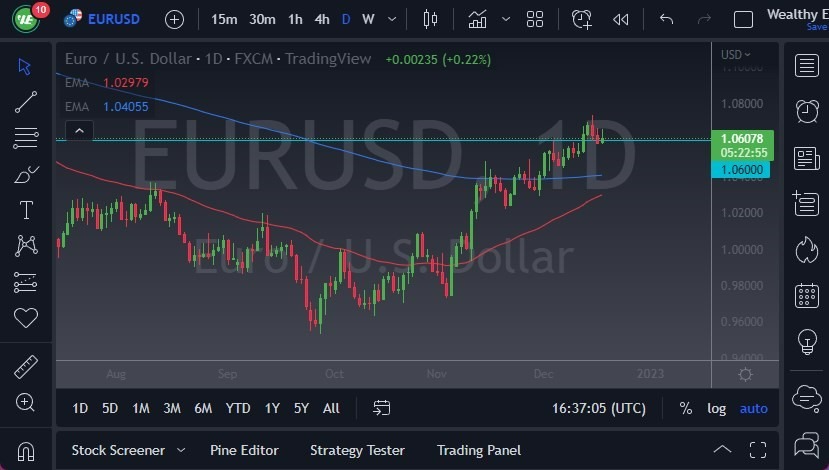
Task: Create a new alert from toolbar
Action: coord(582,20)
